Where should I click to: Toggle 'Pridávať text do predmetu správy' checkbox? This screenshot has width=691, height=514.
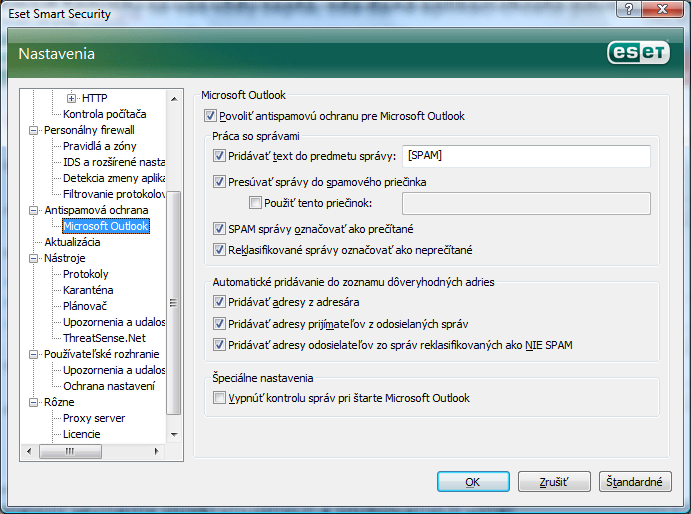click(219, 156)
